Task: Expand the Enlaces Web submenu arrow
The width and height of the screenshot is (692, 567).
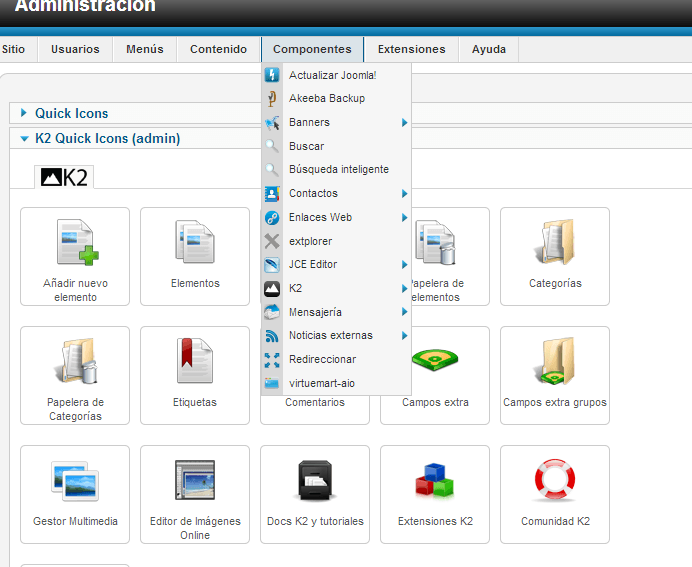Action: click(x=404, y=218)
